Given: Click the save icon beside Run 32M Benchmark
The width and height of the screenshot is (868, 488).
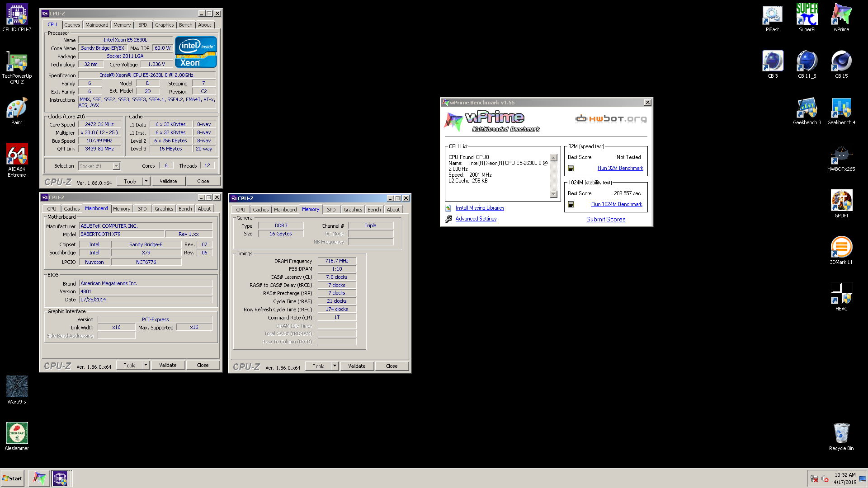Looking at the screenshot, I should pyautogui.click(x=571, y=168).
